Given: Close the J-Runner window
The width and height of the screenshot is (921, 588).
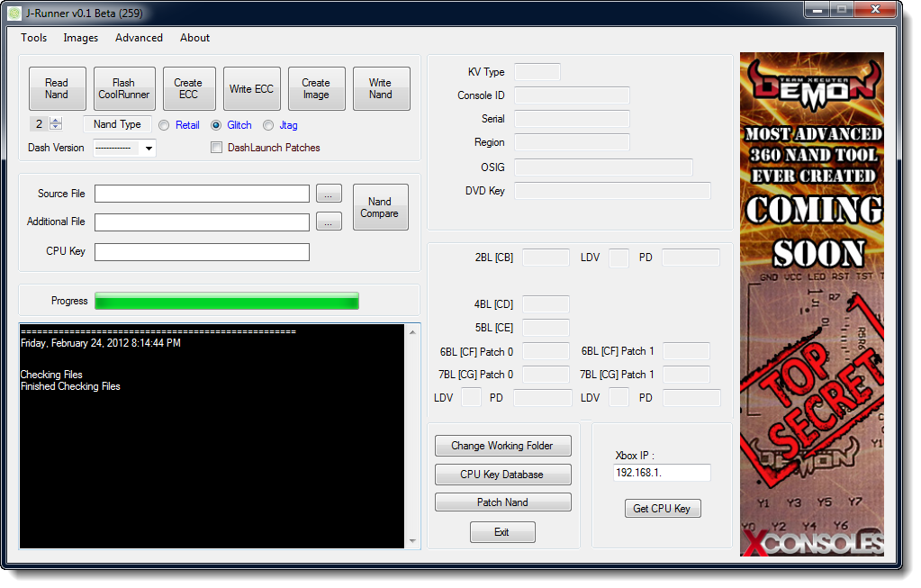Looking at the screenshot, I should coord(874,9).
